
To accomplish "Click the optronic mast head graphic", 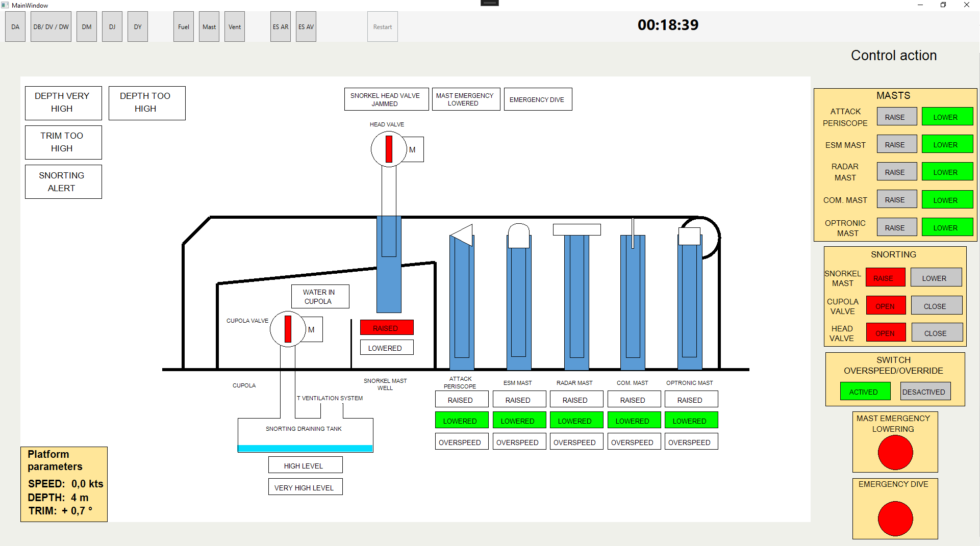I will pos(689,236).
